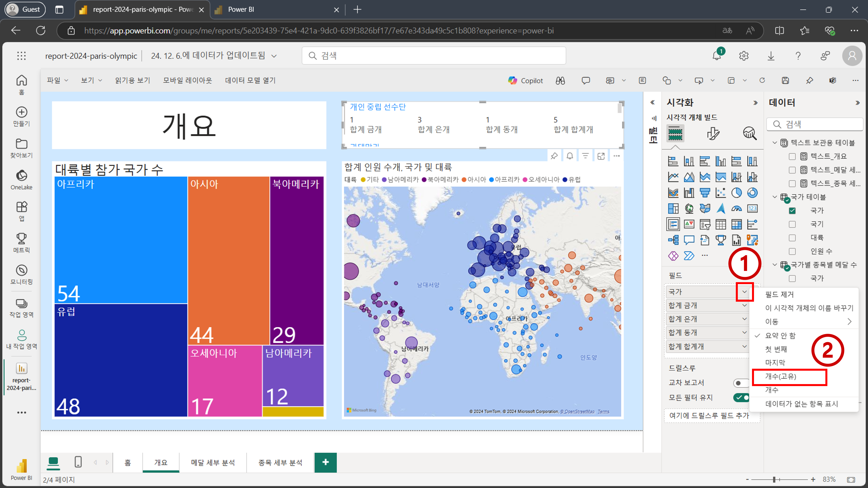868x488 pixels.
Task: Click the zoom slider handle
Action: [x=774, y=479]
